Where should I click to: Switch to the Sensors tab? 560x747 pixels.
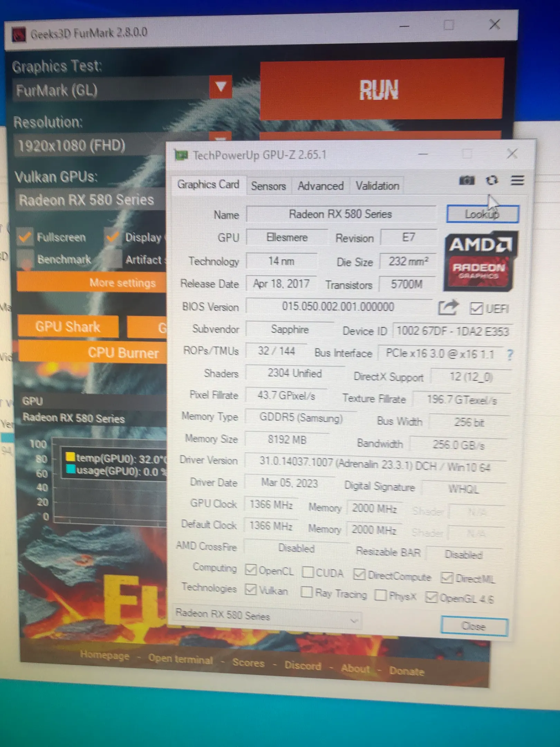pyautogui.click(x=269, y=186)
